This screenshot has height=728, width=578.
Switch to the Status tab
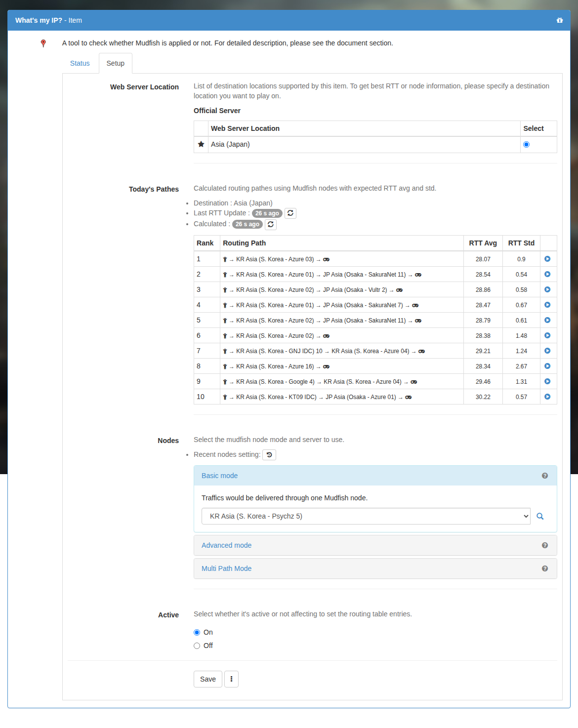pos(80,63)
